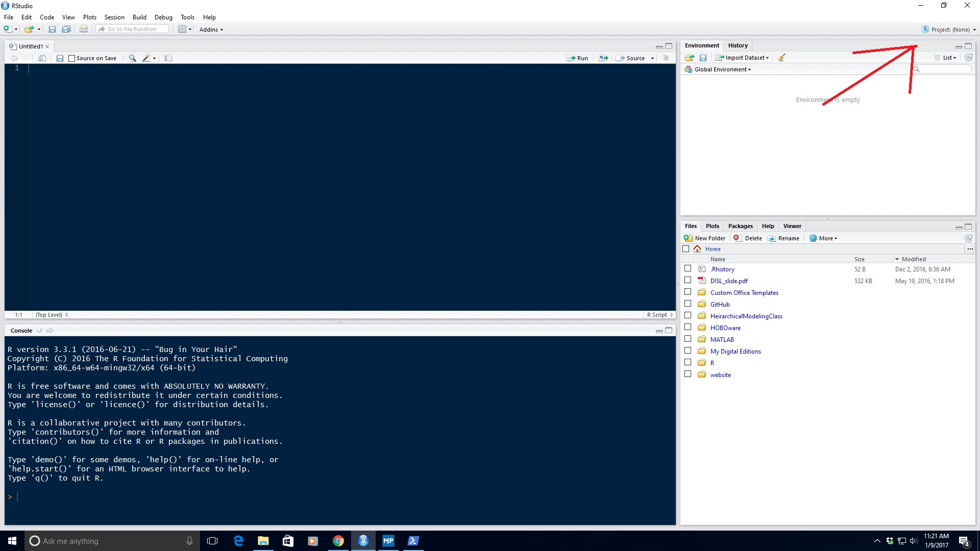Open HeirarchicalModelingClass folder link

746,316
